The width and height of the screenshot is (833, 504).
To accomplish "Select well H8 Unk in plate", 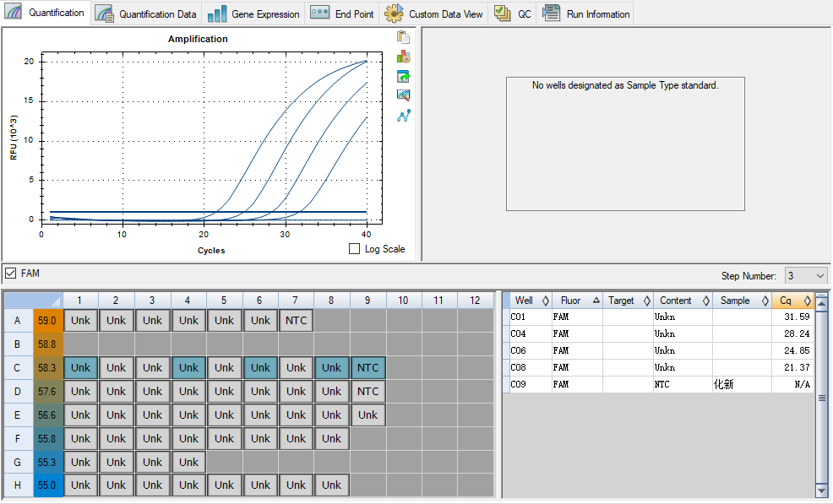I will point(331,485).
